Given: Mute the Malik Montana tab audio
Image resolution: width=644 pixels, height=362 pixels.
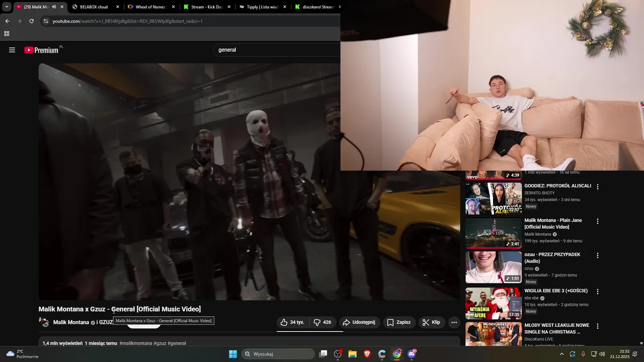Looking at the screenshot, I should point(54,7).
